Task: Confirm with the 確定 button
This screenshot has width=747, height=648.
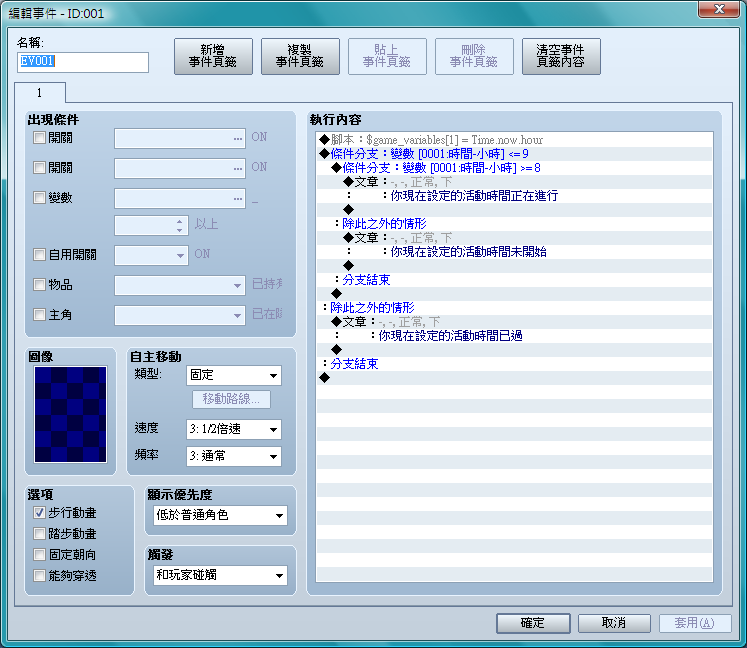Action: 533,623
